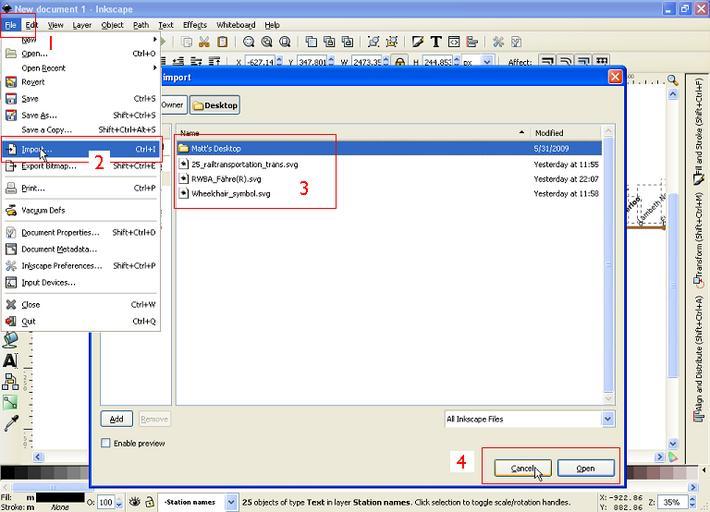Screen dimensions: 710x512
Task: Click the Name column sort arrow
Action: pyautogui.click(x=522, y=133)
